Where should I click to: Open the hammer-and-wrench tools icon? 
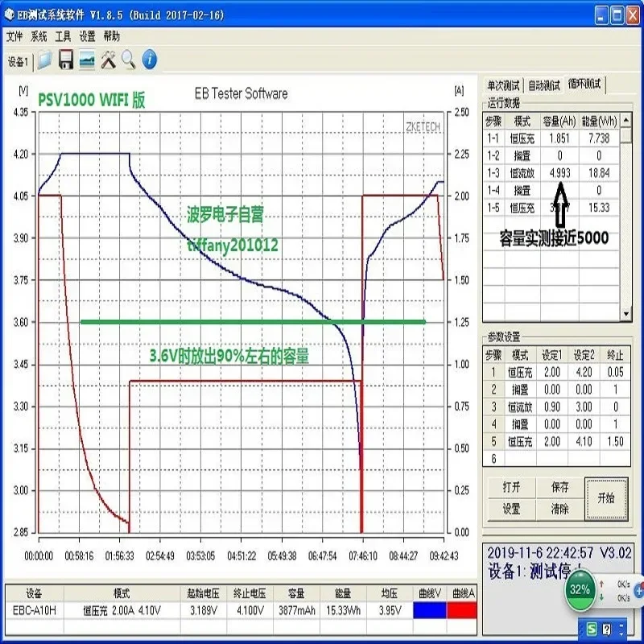[x=108, y=60]
